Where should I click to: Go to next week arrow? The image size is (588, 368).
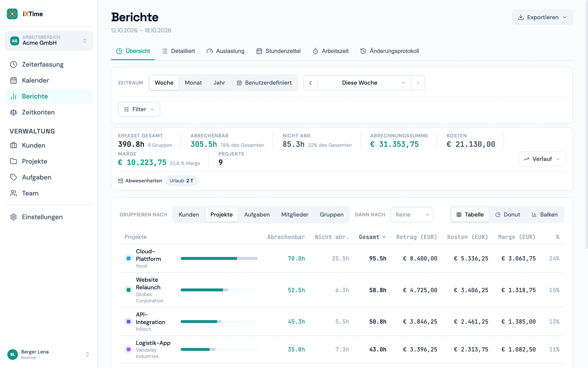coord(418,83)
